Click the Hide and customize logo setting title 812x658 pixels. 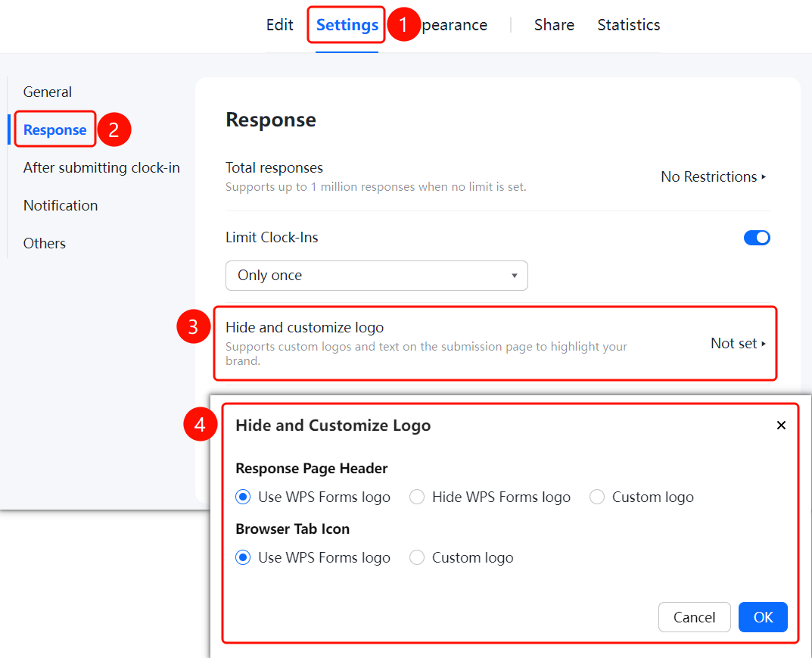point(304,327)
